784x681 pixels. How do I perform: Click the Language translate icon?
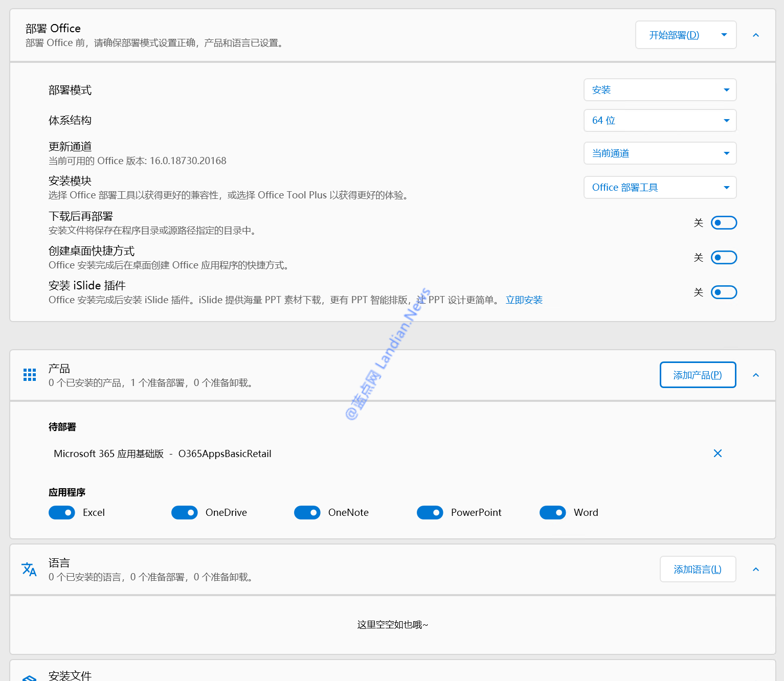click(29, 569)
